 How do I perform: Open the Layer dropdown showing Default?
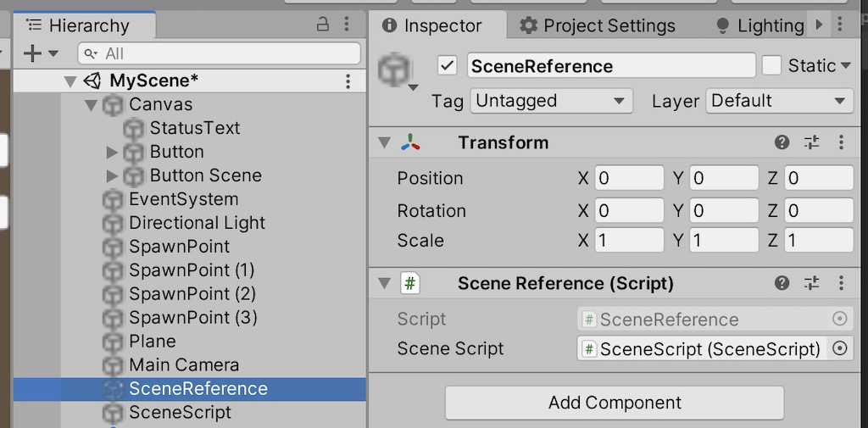tap(779, 101)
